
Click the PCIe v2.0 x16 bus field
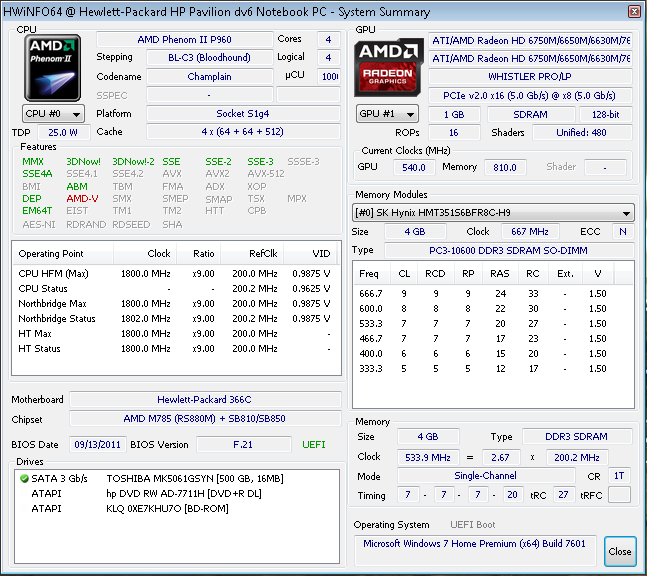[530, 96]
